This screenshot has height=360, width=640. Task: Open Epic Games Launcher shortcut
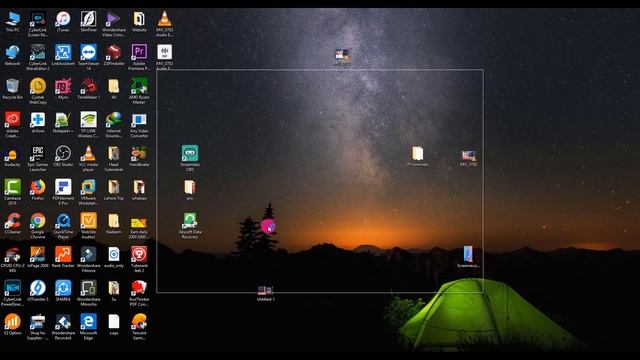(x=38, y=159)
